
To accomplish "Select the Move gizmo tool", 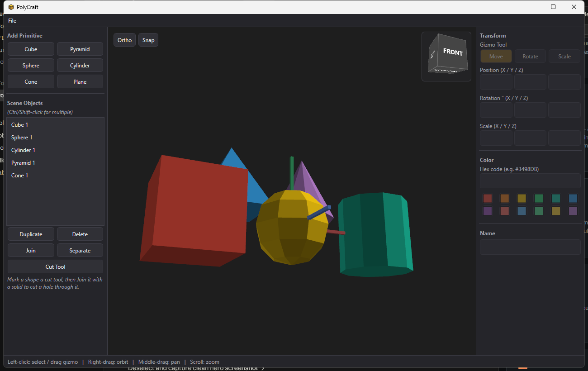I will point(496,57).
